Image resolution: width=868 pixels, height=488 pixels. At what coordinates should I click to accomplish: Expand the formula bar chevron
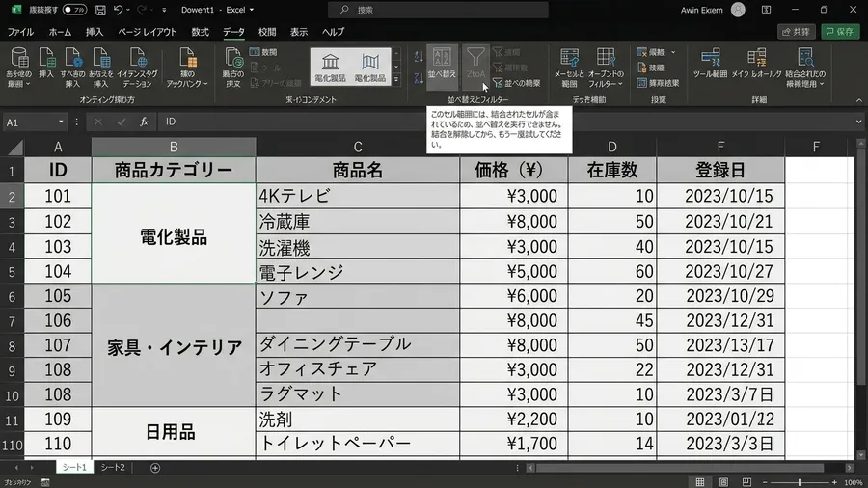click(x=858, y=122)
